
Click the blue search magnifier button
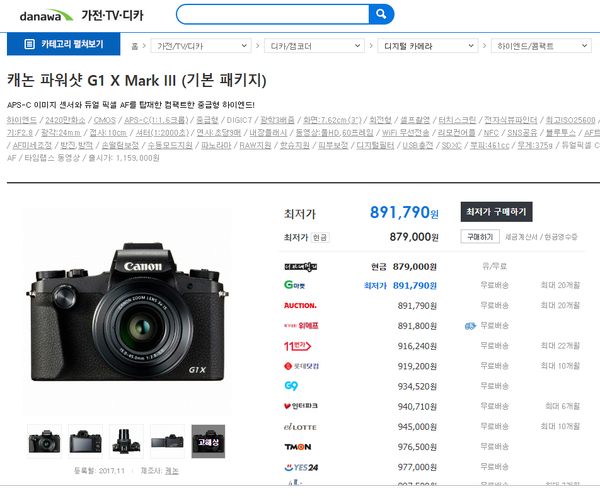click(x=381, y=14)
